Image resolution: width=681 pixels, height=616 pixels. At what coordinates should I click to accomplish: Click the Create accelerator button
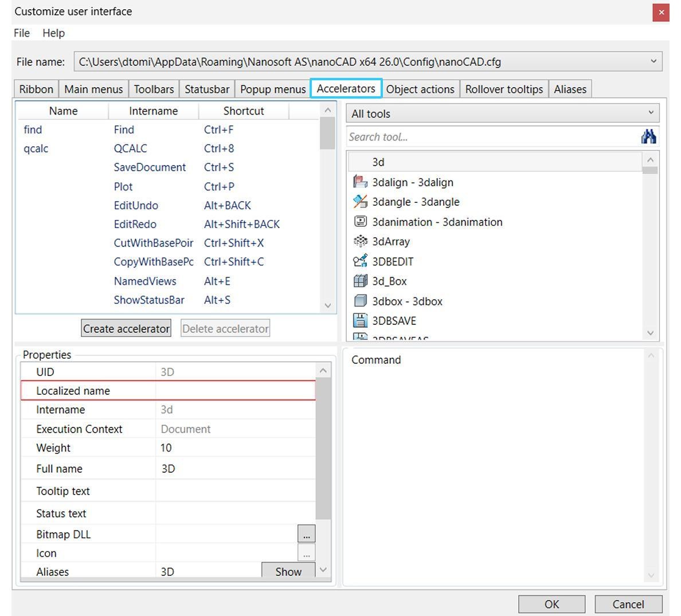tap(126, 328)
